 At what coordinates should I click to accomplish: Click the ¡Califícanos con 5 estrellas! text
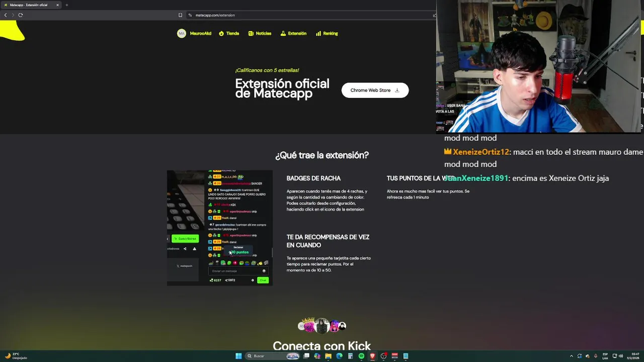(267, 70)
